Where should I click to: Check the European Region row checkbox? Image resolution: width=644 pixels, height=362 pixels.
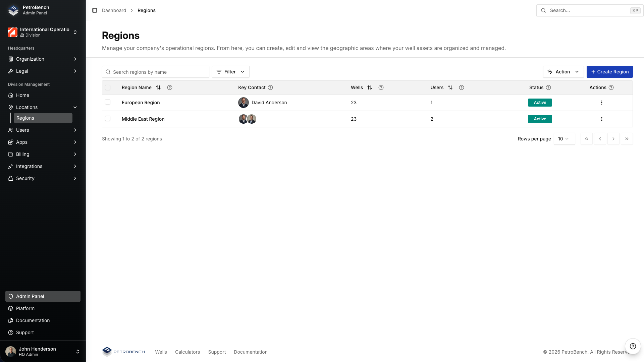tap(108, 103)
